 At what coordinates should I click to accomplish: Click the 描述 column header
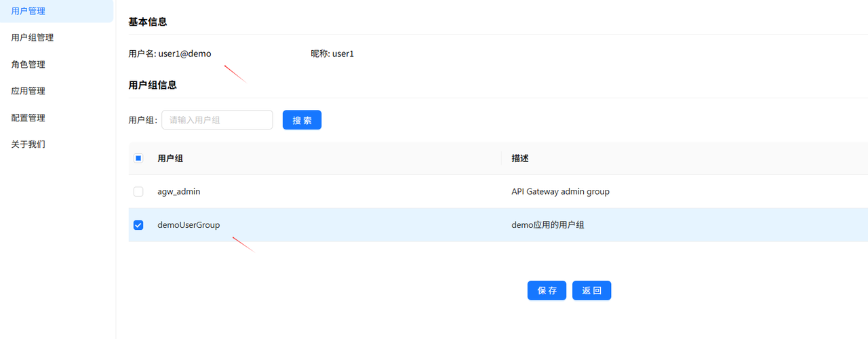(520, 159)
